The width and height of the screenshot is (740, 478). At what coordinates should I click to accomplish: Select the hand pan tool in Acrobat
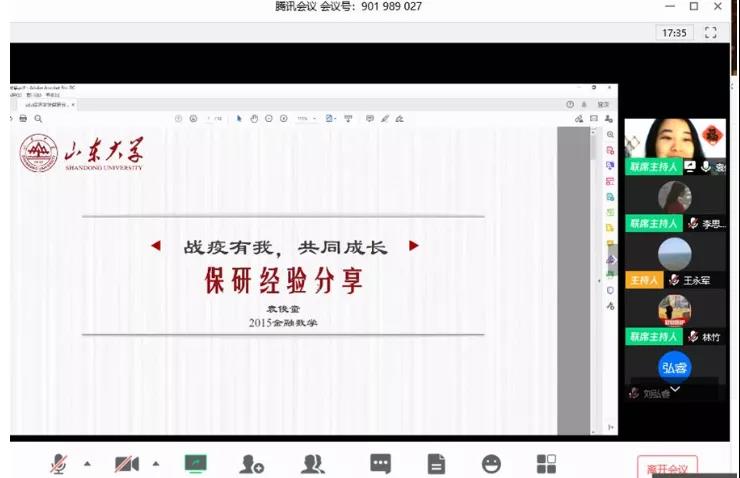point(254,119)
